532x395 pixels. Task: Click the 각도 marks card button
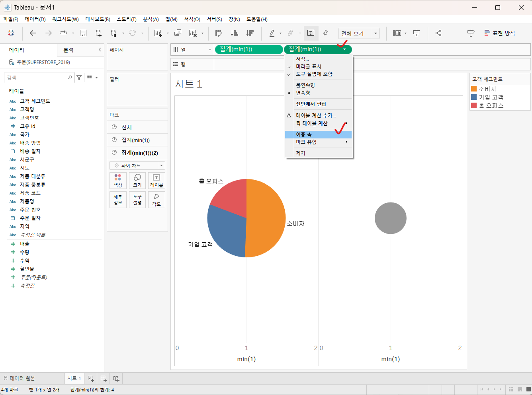pyautogui.click(x=156, y=200)
